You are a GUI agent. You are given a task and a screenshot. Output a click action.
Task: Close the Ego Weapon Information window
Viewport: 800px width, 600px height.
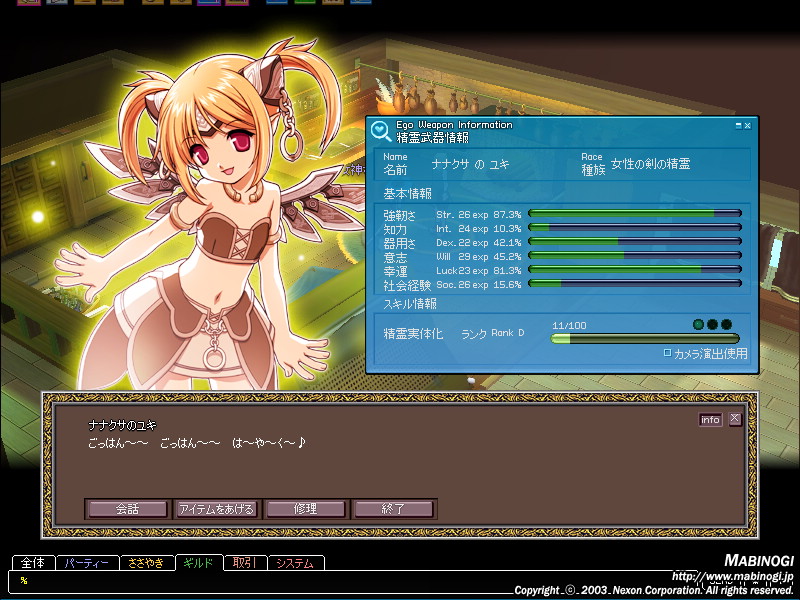point(747,126)
